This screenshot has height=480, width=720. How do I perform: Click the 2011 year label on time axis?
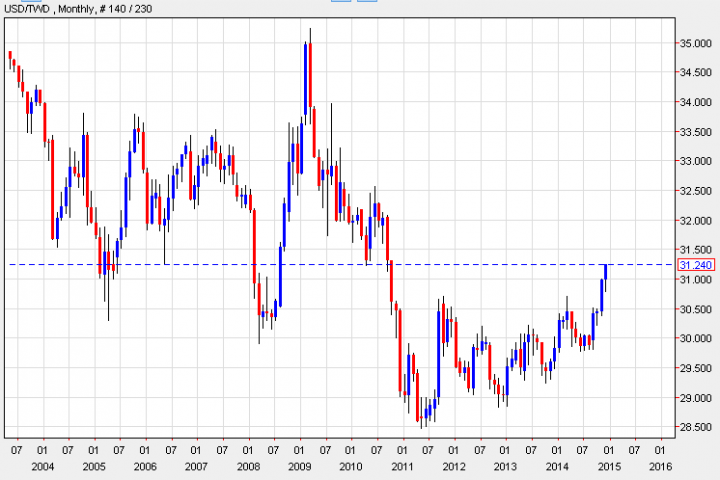(403, 467)
